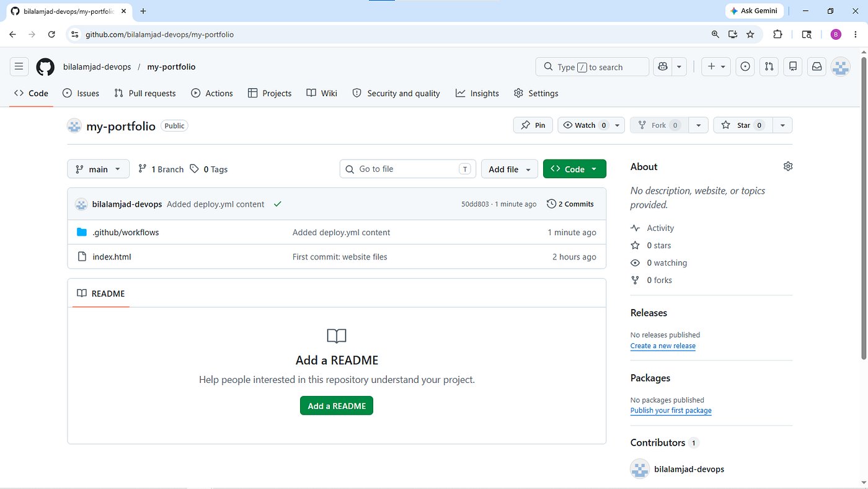Click the GitHub Type / to search box
Viewport: 868px width, 489px height.
(x=592, y=67)
